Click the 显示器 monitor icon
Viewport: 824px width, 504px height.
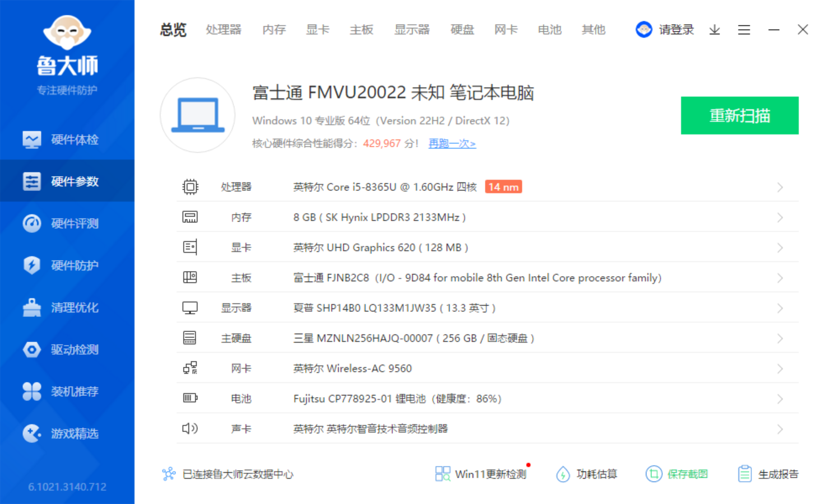[x=190, y=308]
